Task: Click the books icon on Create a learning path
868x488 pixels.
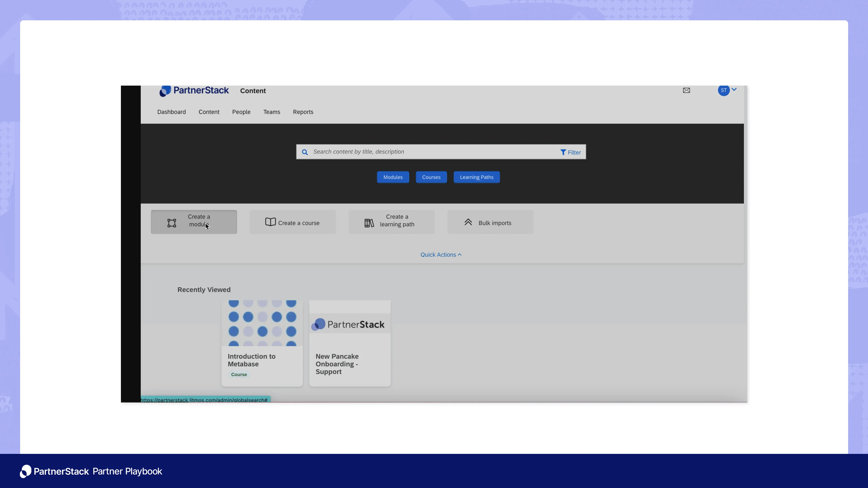Action: [369, 223]
